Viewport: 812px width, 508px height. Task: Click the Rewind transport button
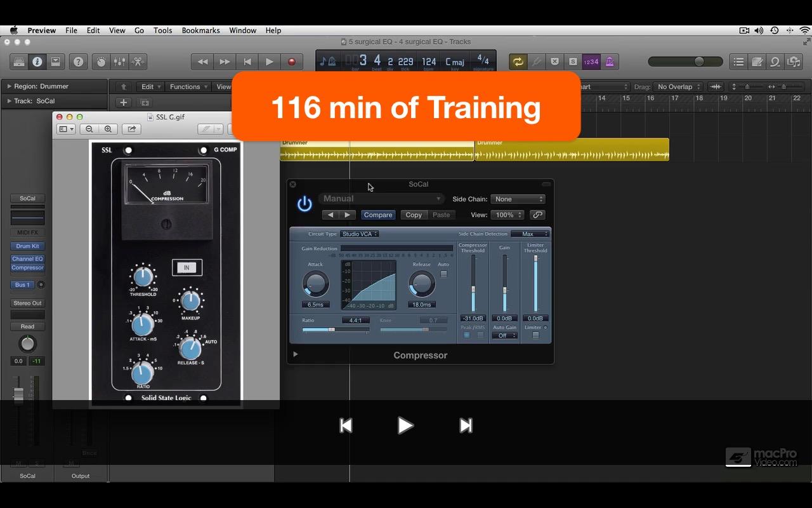point(202,62)
